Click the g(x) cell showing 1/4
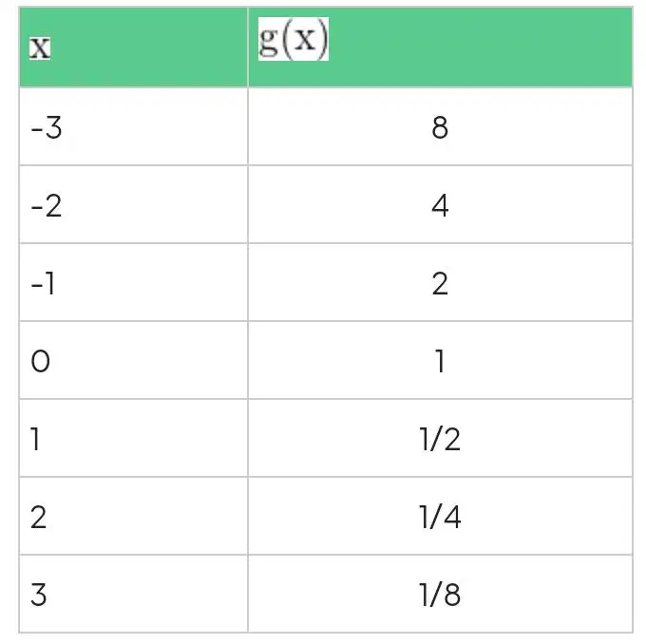Viewport: 646px width, 644px height. 441,516
